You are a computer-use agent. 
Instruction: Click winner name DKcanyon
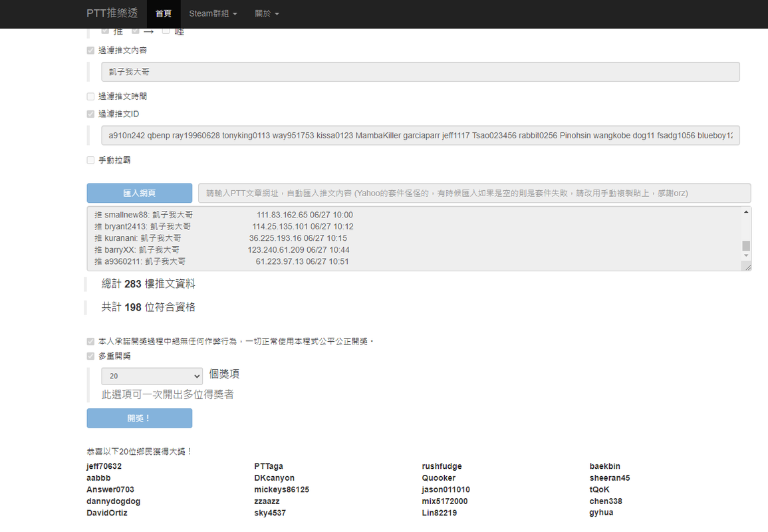274,478
